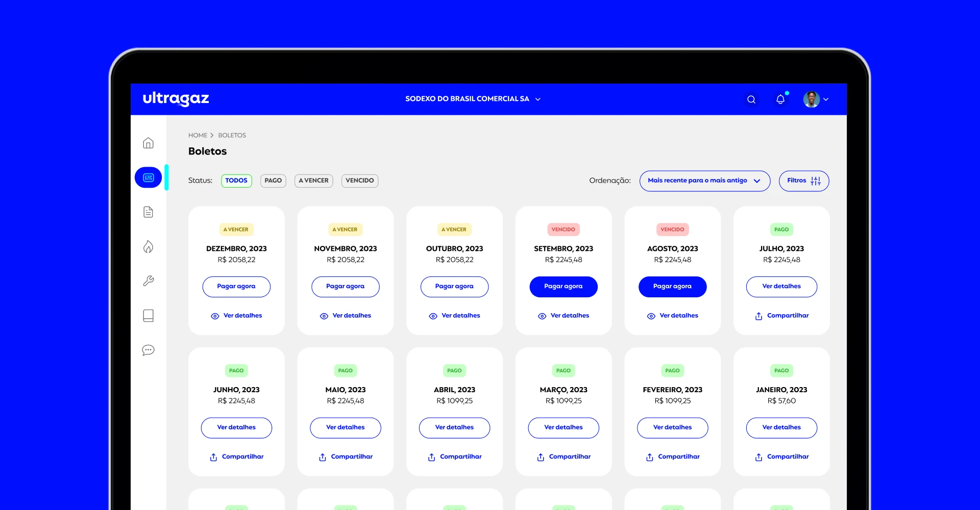
Task: Click the share icon on Abril 2023
Action: [x=432, y=457]
